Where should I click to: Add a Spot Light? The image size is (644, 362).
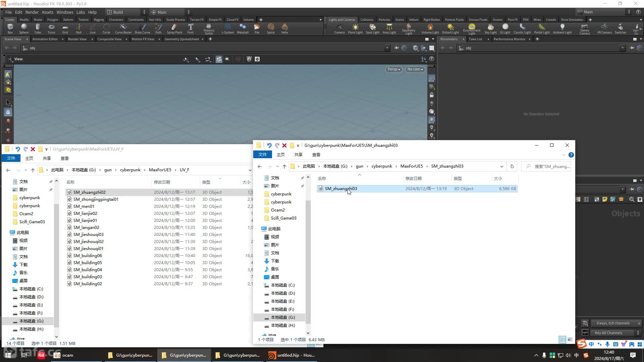[x=373, y=29]
